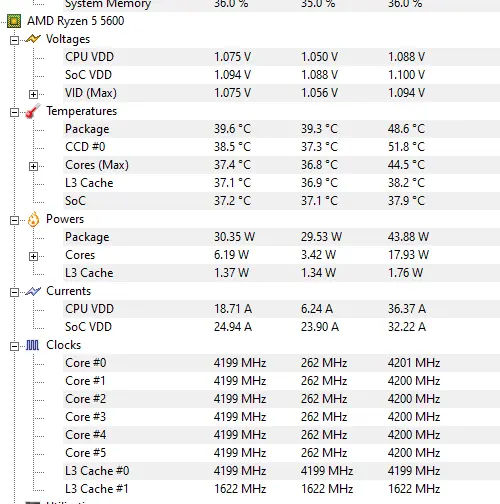Click the 51.8 °C CCD #0 max value

pos(406,147)
